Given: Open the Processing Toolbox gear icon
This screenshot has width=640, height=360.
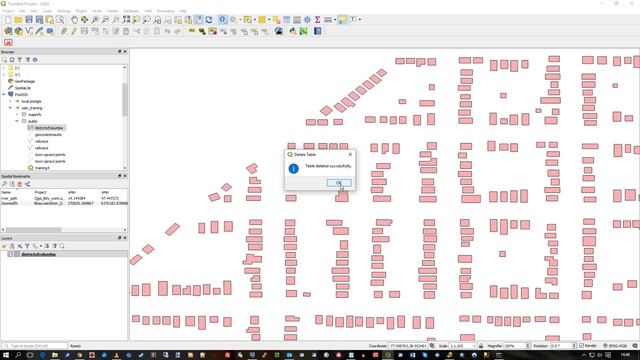Looking at the screenshot, I should click(x=307, y=20).
